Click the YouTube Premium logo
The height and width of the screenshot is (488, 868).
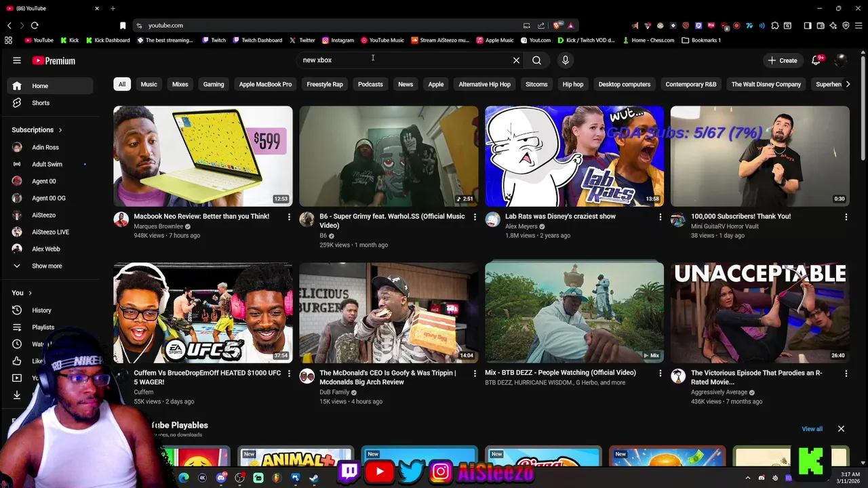54,61
